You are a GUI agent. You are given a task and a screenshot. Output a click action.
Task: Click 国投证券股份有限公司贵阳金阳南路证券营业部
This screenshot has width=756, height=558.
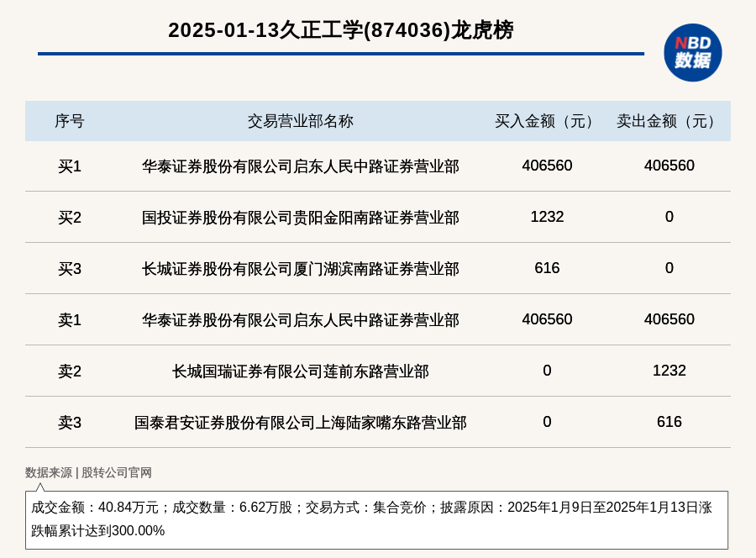(x=301, y=218)
